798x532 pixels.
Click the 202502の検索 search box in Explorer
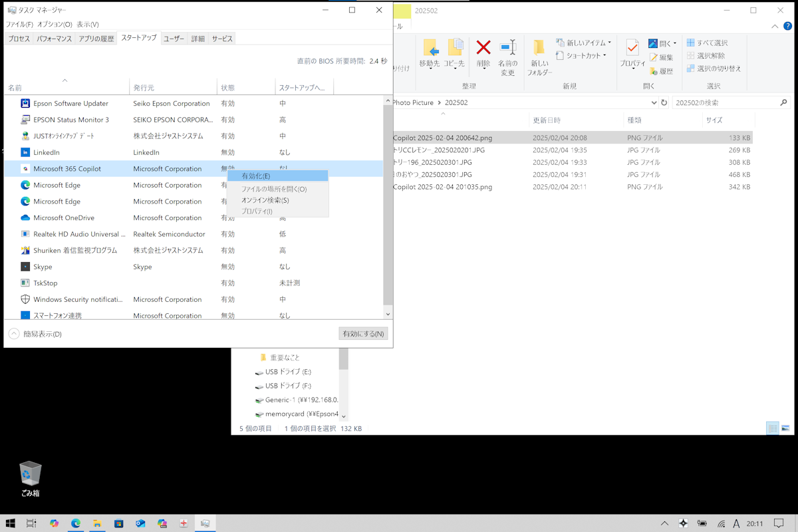pyautogui.click(x=730, y=103)
